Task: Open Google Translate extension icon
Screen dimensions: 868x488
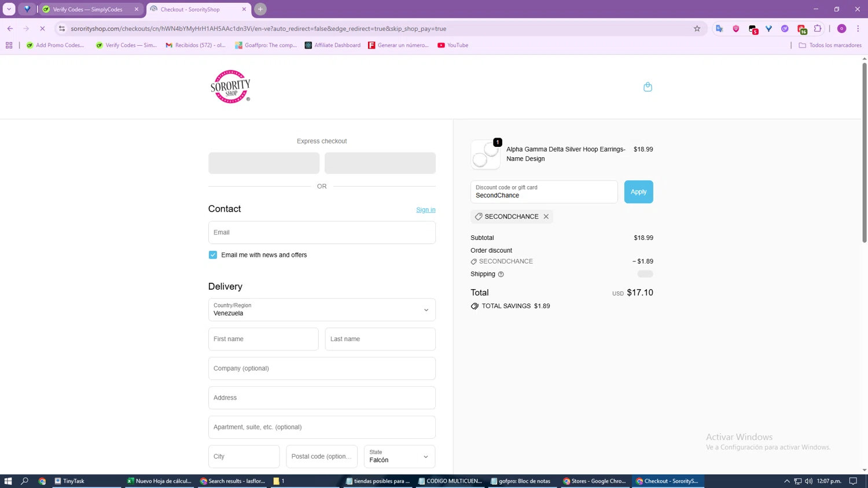Action: [719, 28]
